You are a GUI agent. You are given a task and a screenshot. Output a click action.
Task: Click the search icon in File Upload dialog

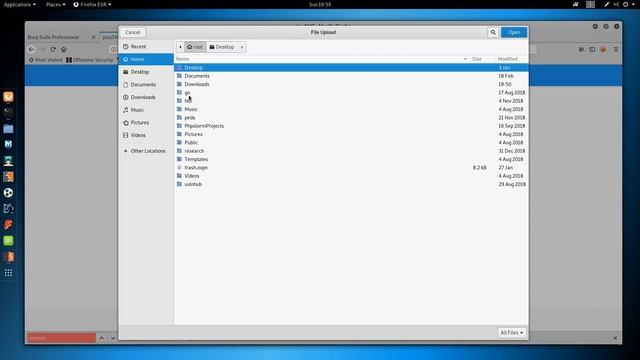(493, 32)
